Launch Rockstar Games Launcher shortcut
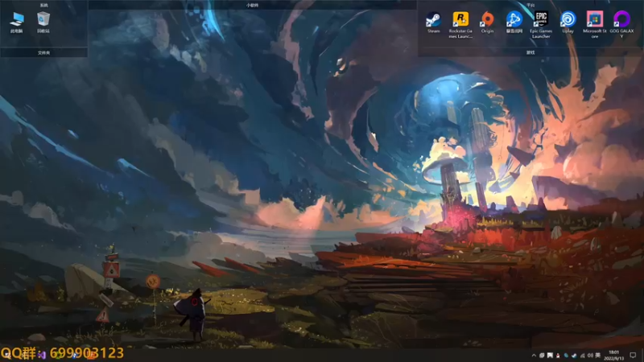The image size is (644, 362). tap(460, 25)
